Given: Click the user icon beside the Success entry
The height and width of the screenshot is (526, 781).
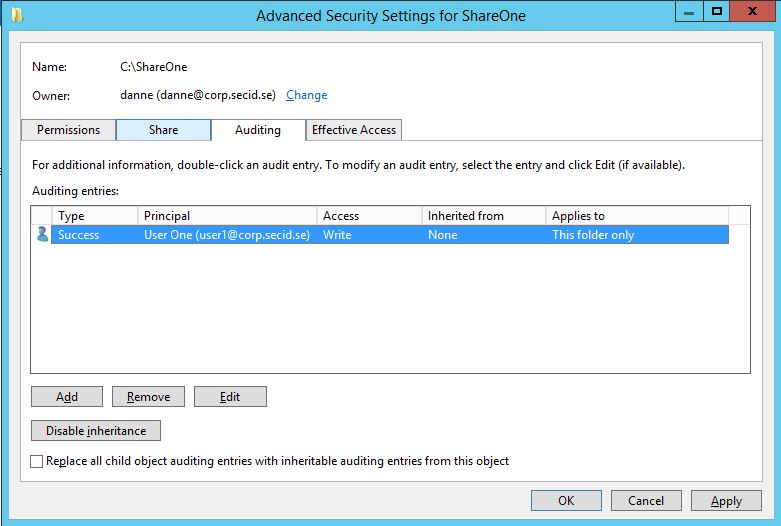Looking at the screenshot, I should 42,235.
